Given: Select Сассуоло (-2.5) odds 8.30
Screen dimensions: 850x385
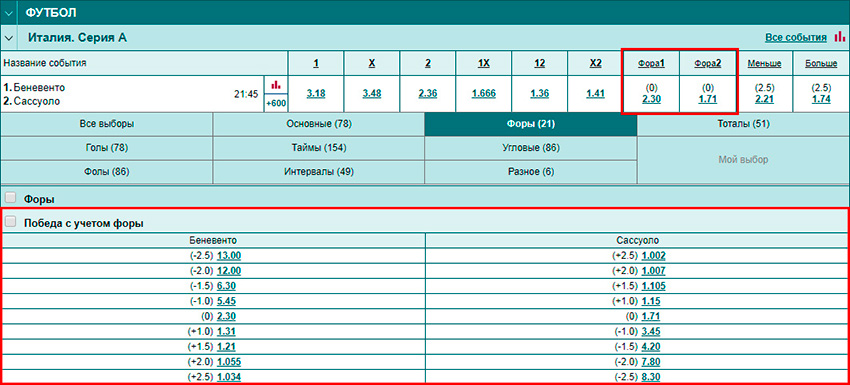Looking at the screenshot, I should click(651, 377).
